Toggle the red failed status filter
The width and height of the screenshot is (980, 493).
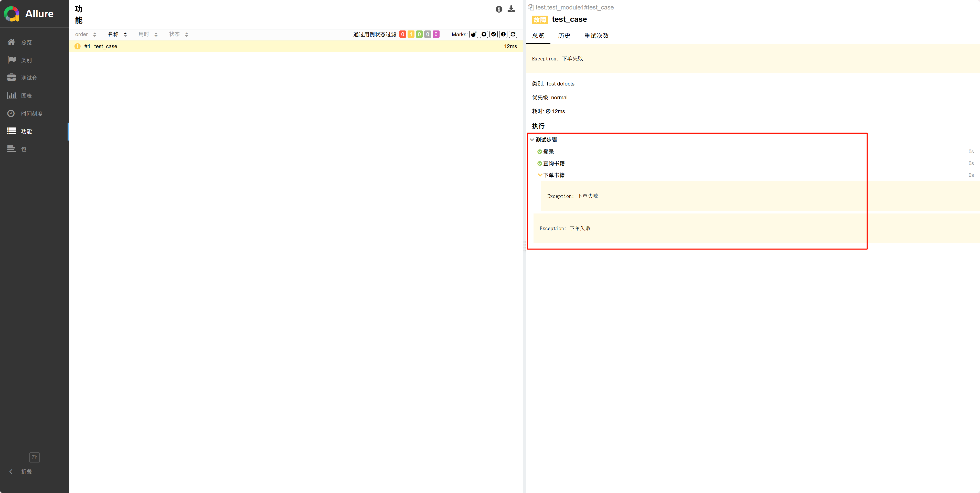point(402,34)
